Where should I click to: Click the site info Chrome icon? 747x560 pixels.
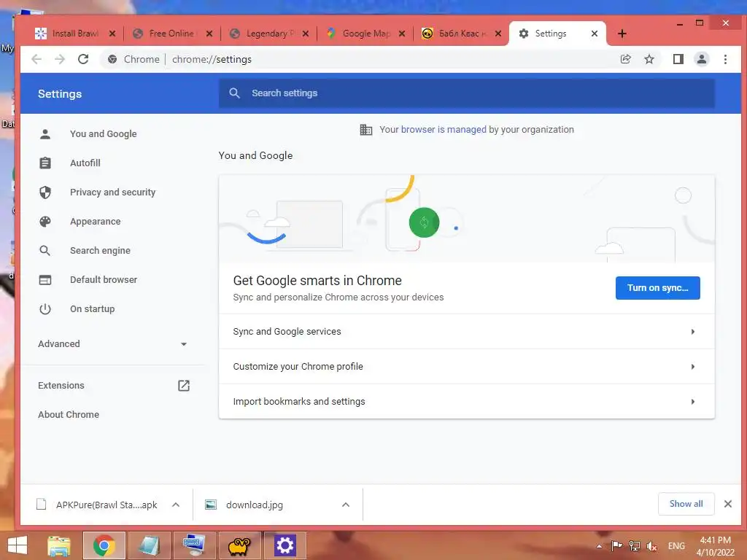(112, 60)
